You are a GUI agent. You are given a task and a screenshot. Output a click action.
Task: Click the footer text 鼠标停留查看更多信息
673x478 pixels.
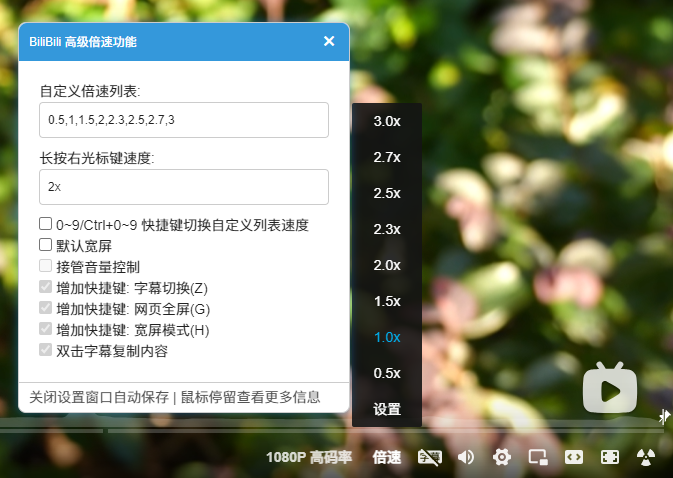(x=251, y=397)
